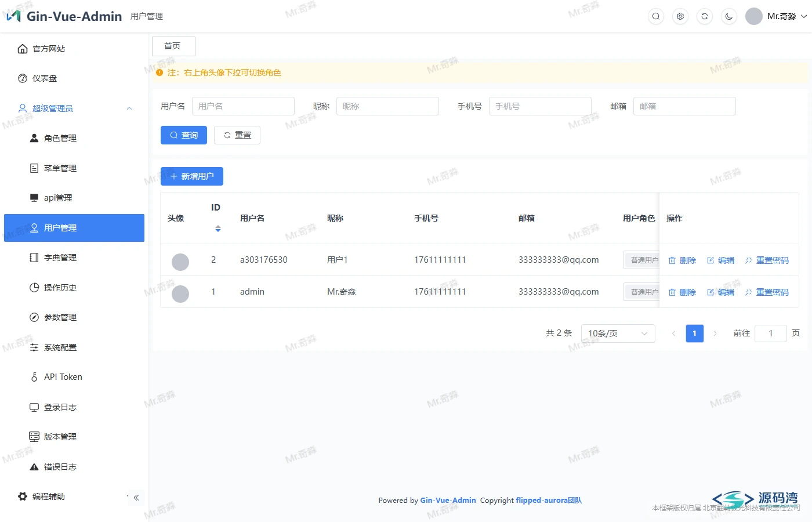The width and height of the screenshot is (812, 522).
Task: Open 系统配置 menu item
Action: tap(74, 347)
